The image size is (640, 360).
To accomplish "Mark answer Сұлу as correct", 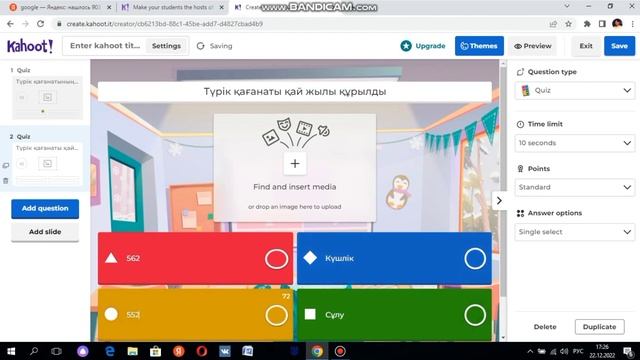I will pos(475,315).
